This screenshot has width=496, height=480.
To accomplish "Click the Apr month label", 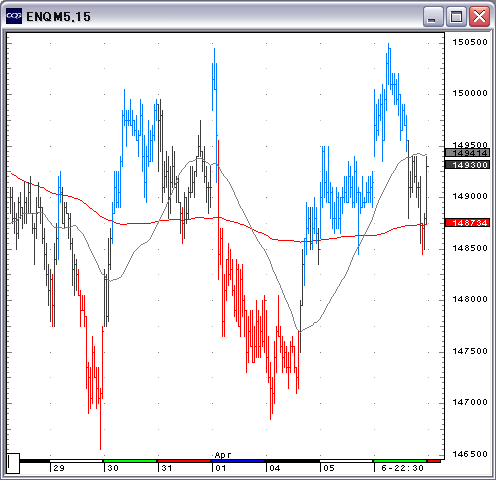I will [x=223, y=455].
